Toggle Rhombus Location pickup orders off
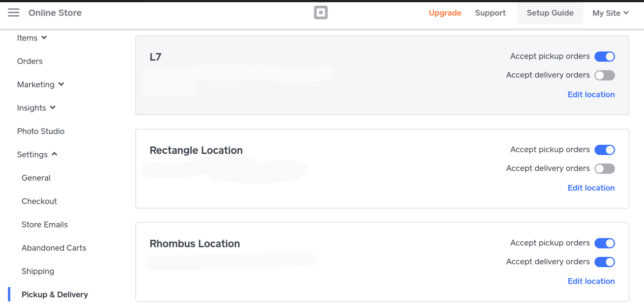 [x=605, y=243]
